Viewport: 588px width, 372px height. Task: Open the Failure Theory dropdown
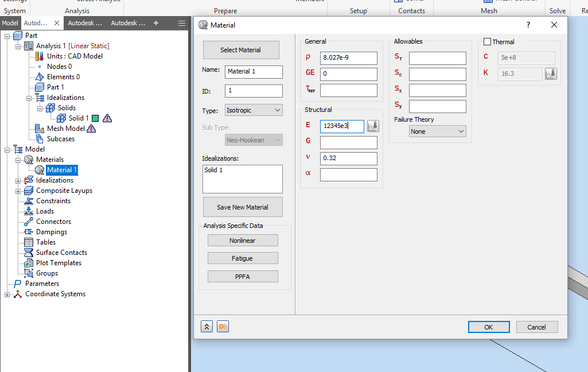(x=437, y=131)
